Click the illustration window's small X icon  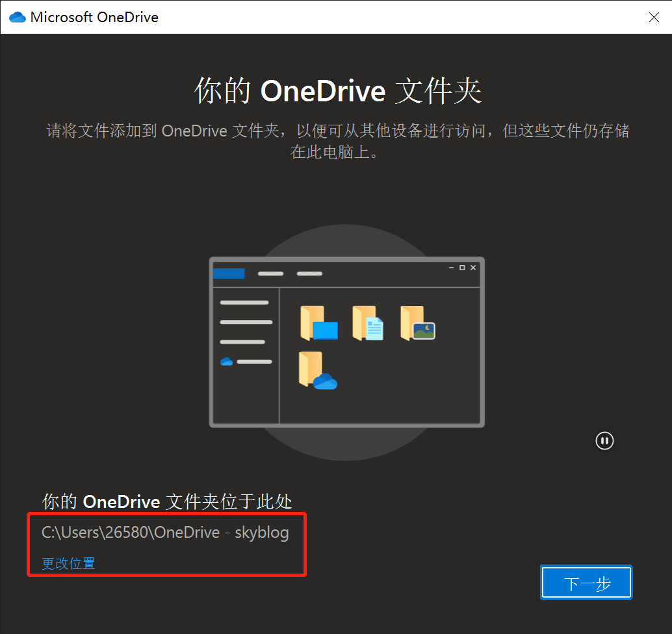pos(473,268)
